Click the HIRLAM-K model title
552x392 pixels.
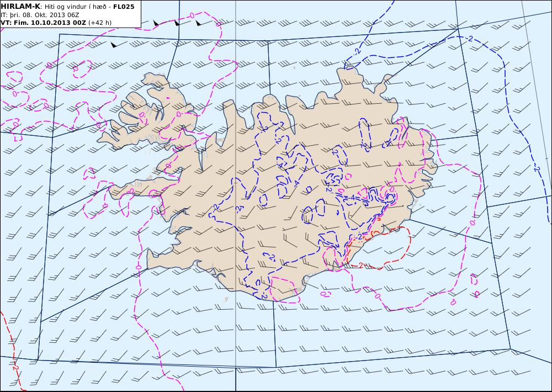coord(20,7)
